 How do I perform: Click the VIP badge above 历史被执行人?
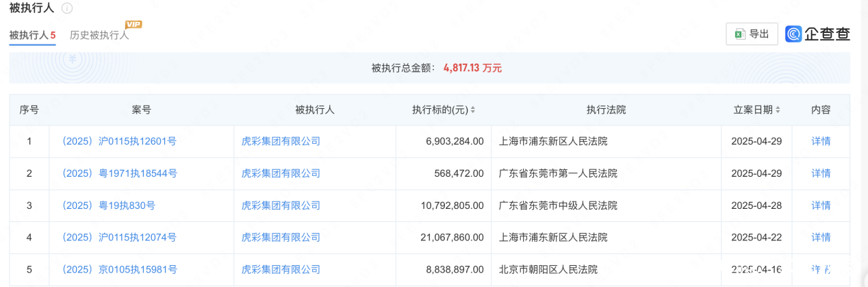coord(133,24)
